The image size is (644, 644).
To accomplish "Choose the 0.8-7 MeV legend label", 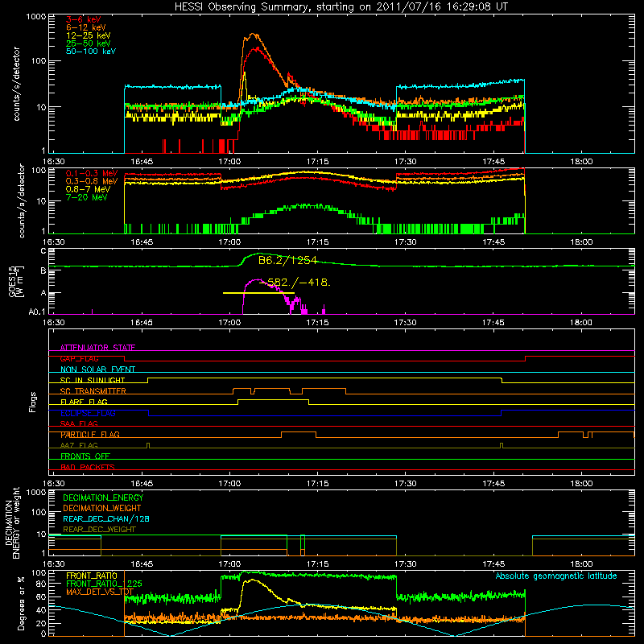I will coord(89,190).
